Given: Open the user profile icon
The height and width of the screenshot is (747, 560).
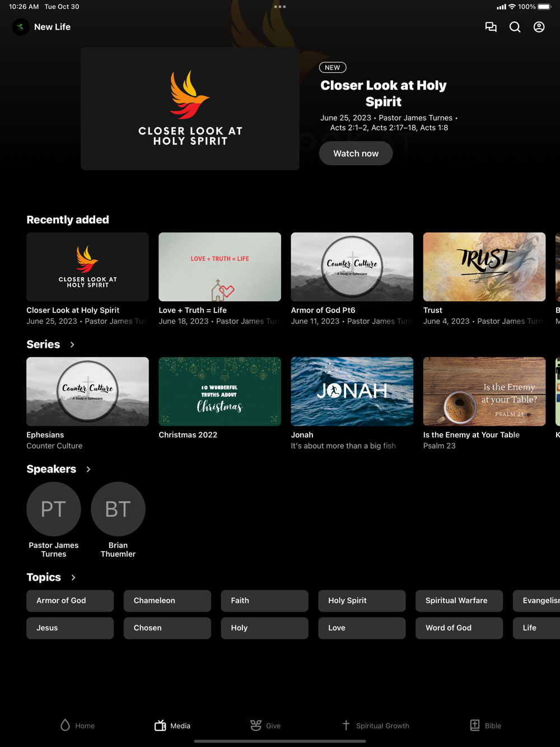Looking at the screenshot, I should coord(539,27).
